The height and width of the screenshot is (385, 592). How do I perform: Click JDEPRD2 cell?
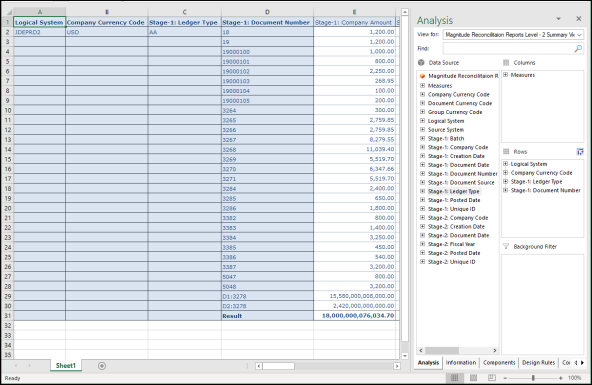point(39,32)
